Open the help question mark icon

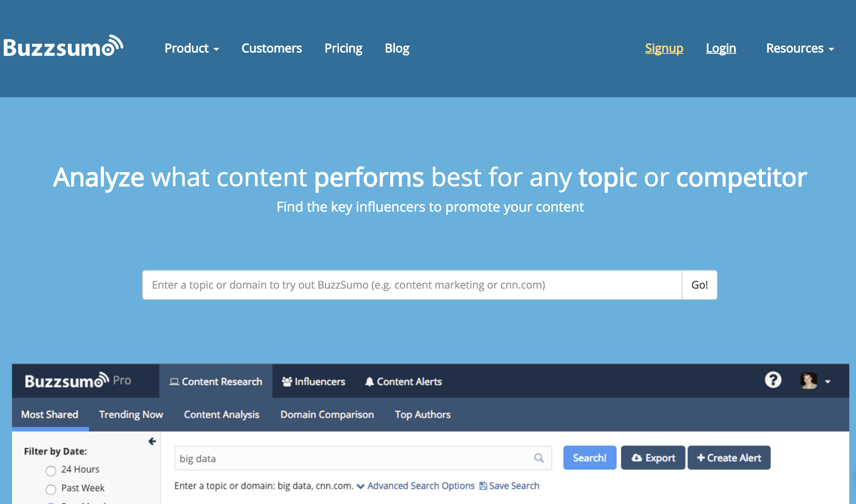click(x=773, y=380)
